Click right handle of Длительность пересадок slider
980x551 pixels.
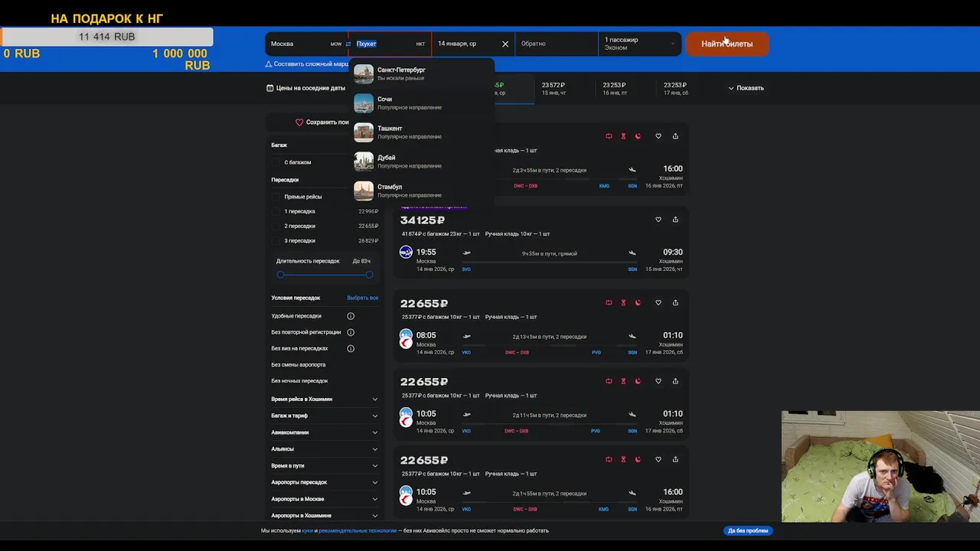369,275
